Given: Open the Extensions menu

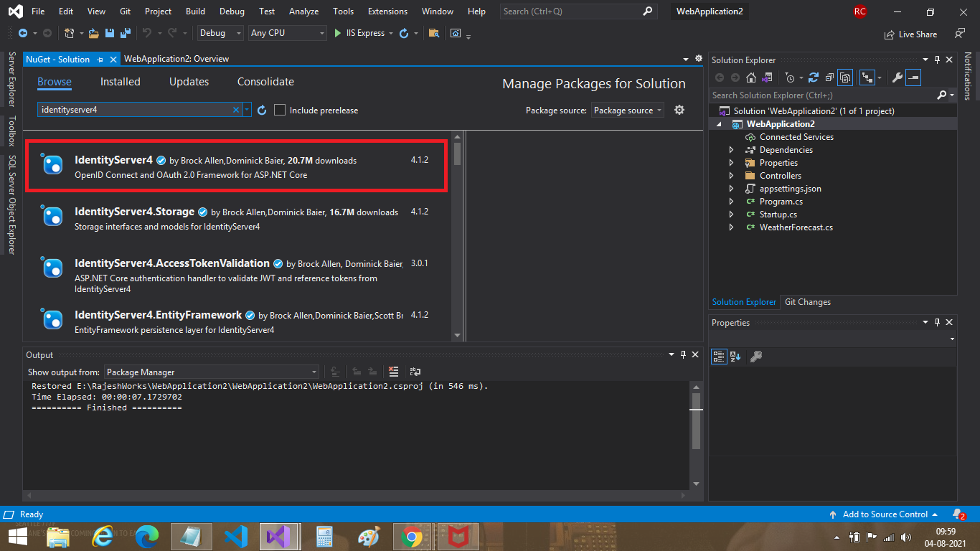Looking at the screenshot, I should [387, 11].
